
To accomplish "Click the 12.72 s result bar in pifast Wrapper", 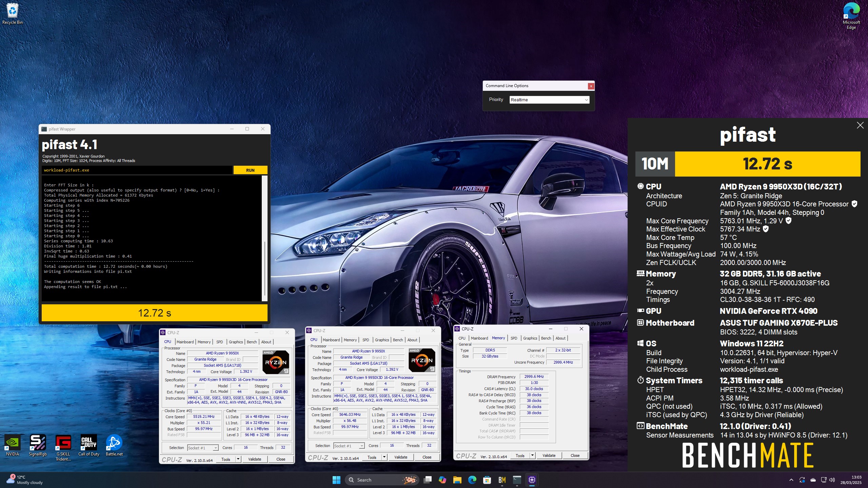I will 155,313.
